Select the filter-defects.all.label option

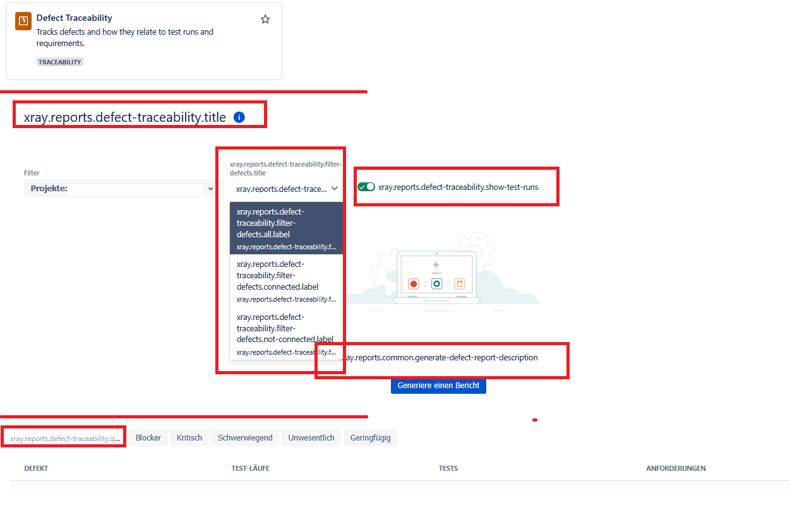pyautogui.click(x=286, y=228)
